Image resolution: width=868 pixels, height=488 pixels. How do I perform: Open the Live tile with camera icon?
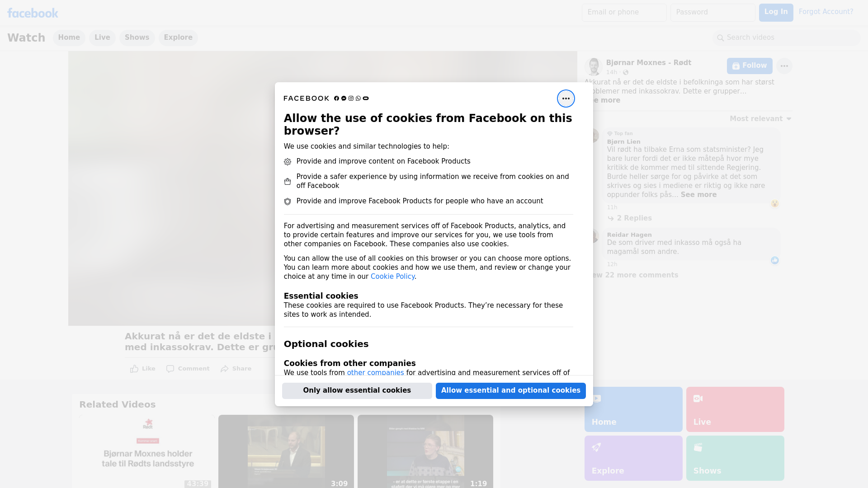(735, 409)
